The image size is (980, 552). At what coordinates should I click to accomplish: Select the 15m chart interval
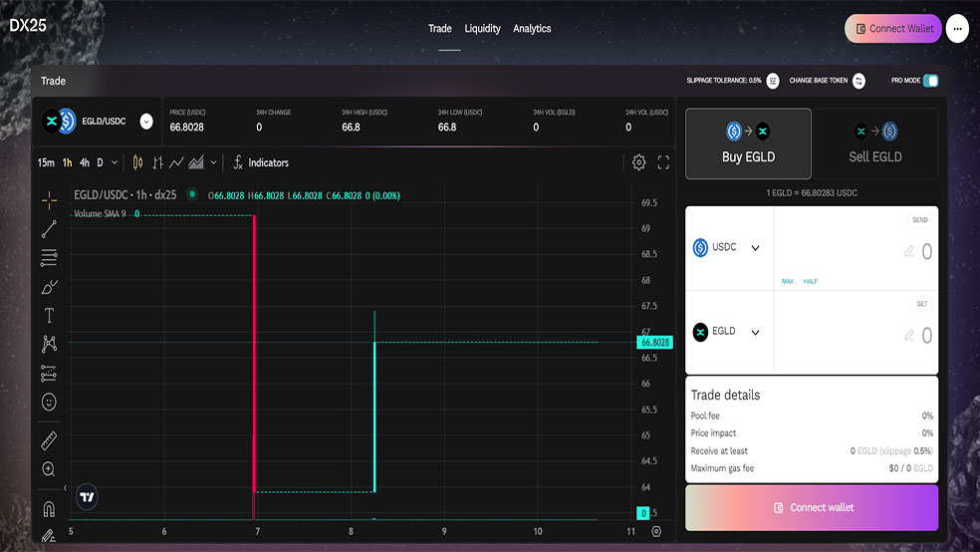tap(46, 162)
